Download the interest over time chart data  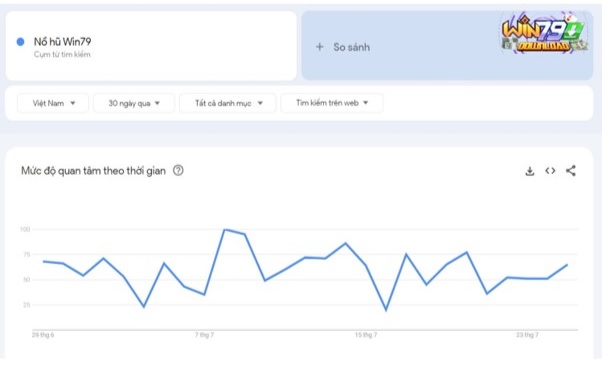[x=530, y=171]
